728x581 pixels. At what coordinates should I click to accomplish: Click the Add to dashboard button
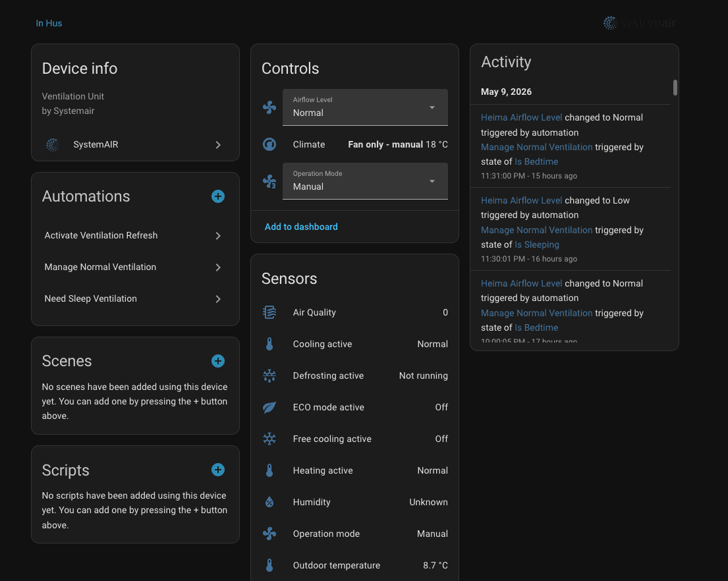coord(301,227)
